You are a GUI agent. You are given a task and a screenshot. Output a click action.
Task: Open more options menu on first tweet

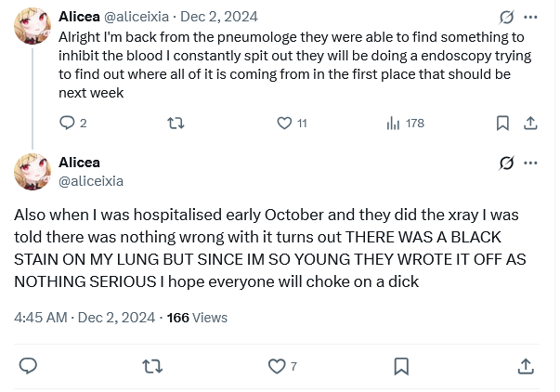coord(530,17)
